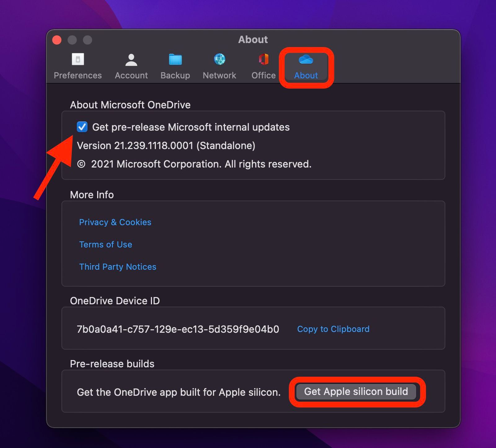Switch to the Office tab label
496x448 pixels.
263,75
